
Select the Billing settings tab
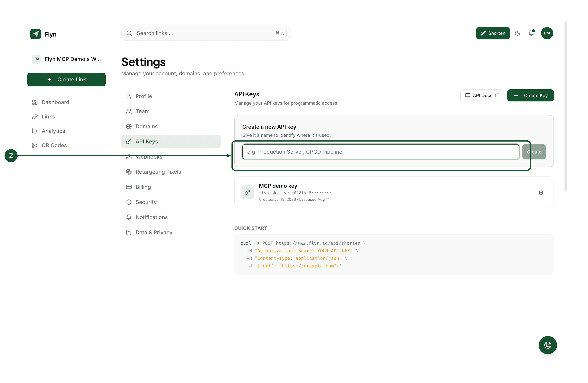pyautogui.click(x=171, y=187)
